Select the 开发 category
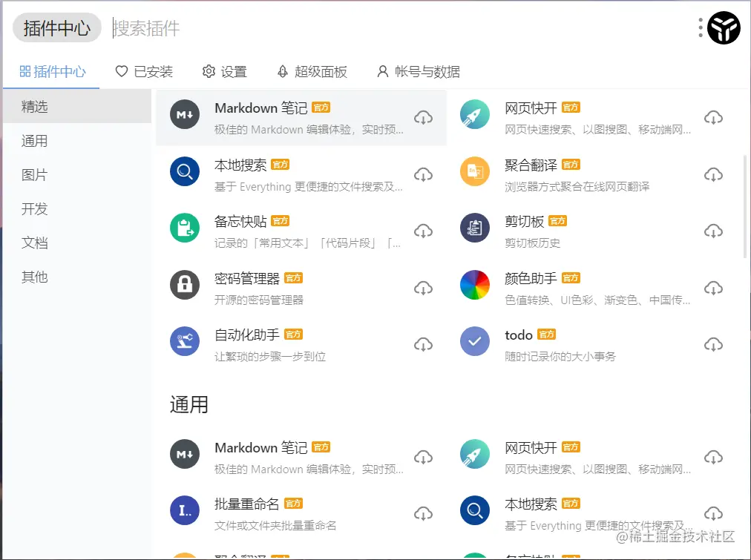This screenshot has width=751, height=560. point(77,208)
